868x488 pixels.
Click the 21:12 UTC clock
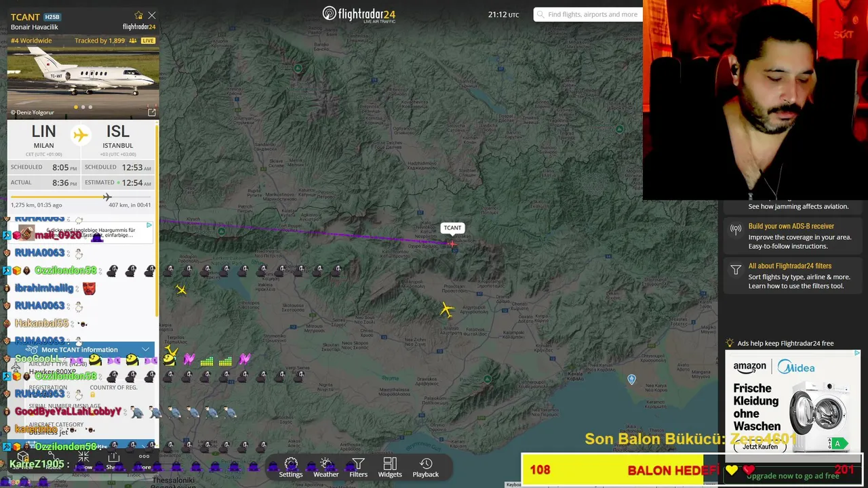(504, 14)
